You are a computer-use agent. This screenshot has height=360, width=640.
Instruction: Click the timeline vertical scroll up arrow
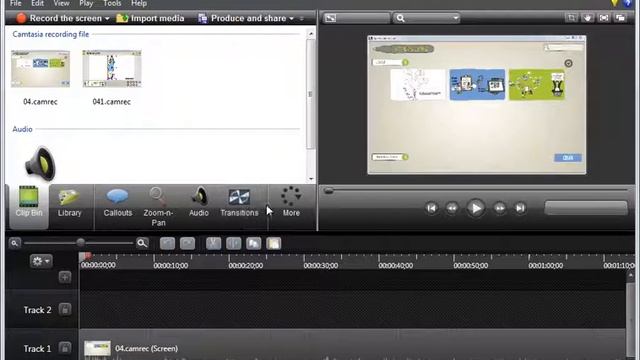(x=631, y=276)
